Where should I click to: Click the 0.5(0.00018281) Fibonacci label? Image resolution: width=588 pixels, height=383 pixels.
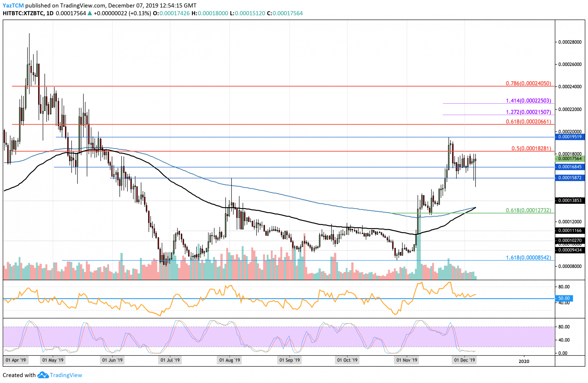531,148
